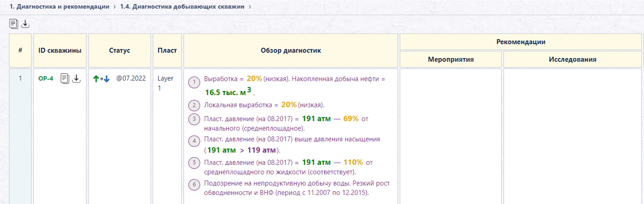
Task: Expand the chevron after 'Диагностика добывающих скважин'
Action: click(250, 7)
